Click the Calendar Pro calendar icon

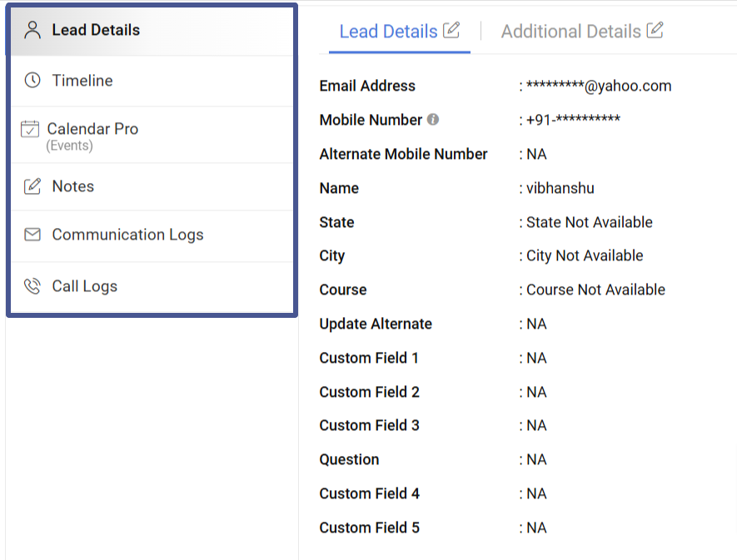pos(30,130)
